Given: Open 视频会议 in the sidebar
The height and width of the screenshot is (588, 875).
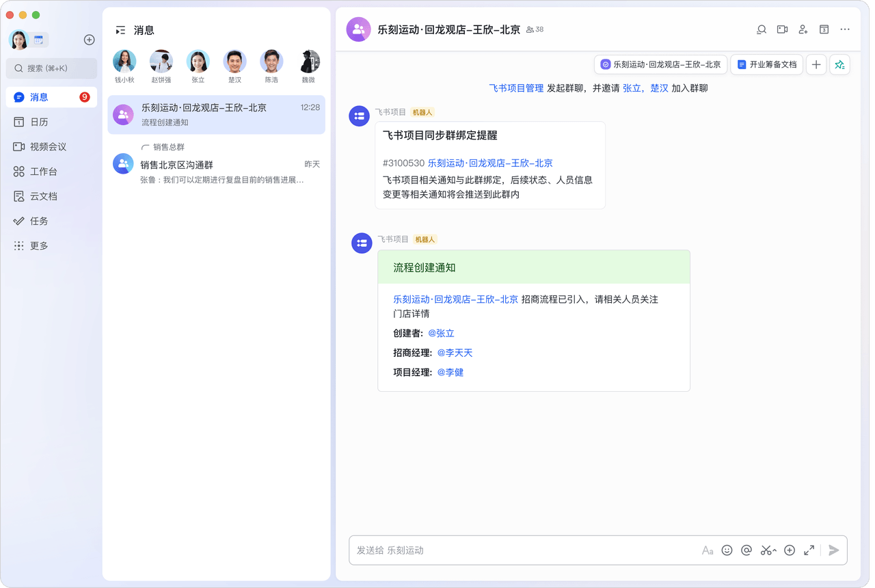Looking at the screenshot, I should pos(51,146).
